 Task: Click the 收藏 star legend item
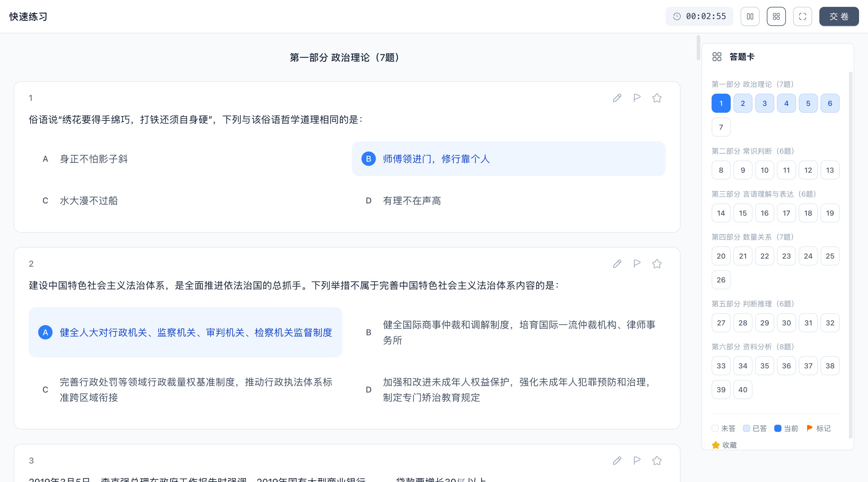tap(724, 445)
